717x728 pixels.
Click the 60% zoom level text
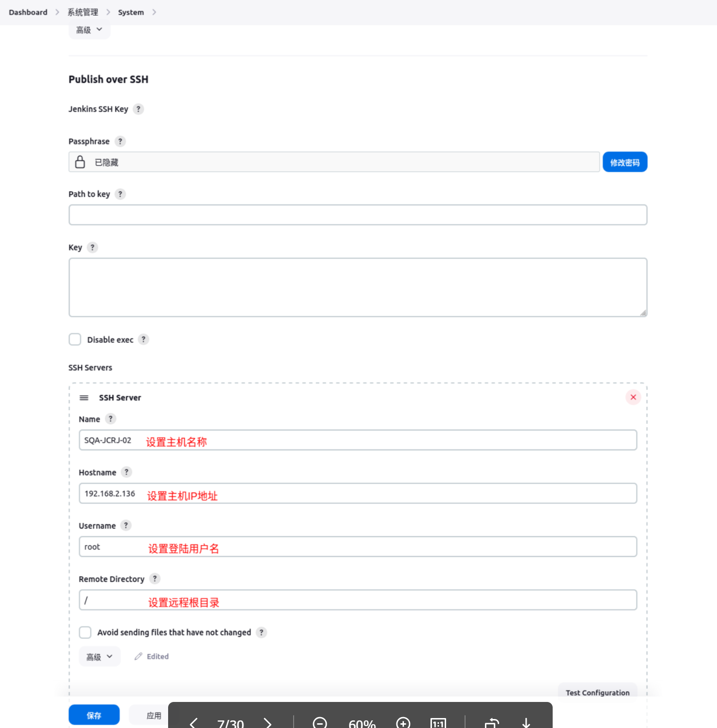pyautogui.click(x=362, y=723)
